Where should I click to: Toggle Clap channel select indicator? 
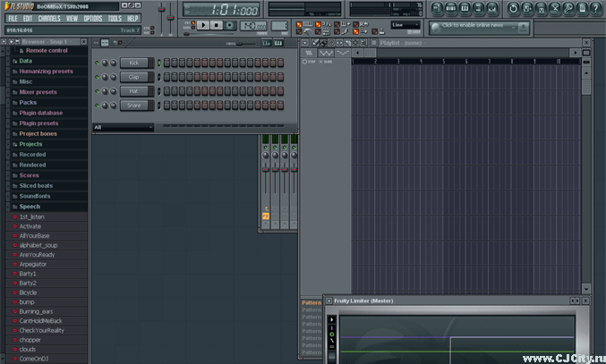pyautogui.click(x=158, y=77)
